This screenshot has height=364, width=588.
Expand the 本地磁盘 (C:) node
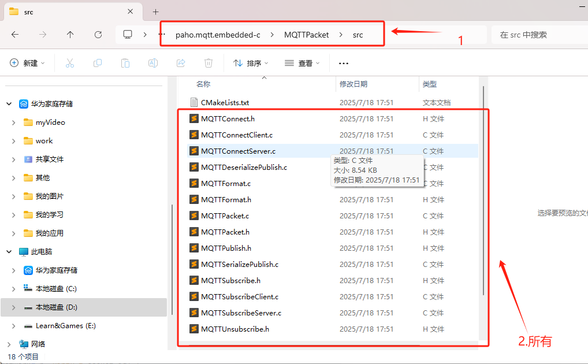pos(13,288)
